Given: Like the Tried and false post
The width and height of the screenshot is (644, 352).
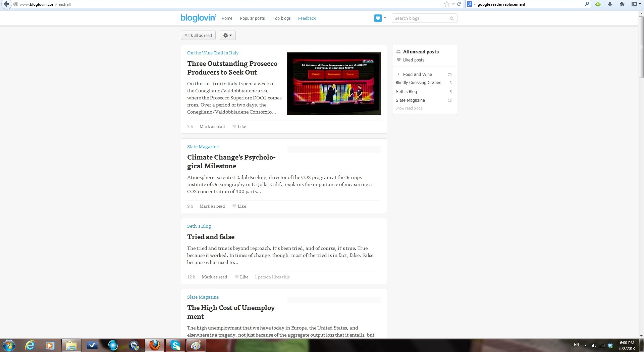Looking at the screenshot, I should point(241,277).
